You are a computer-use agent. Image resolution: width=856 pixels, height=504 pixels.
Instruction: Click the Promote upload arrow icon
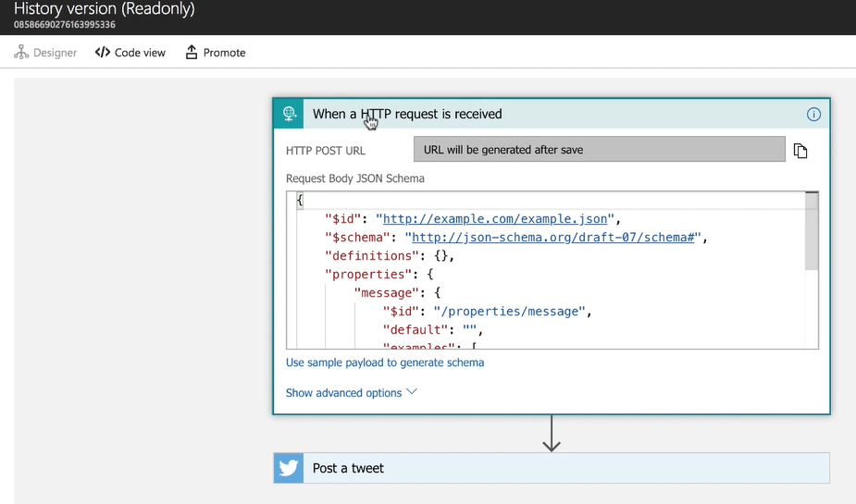tap(192, 53)
